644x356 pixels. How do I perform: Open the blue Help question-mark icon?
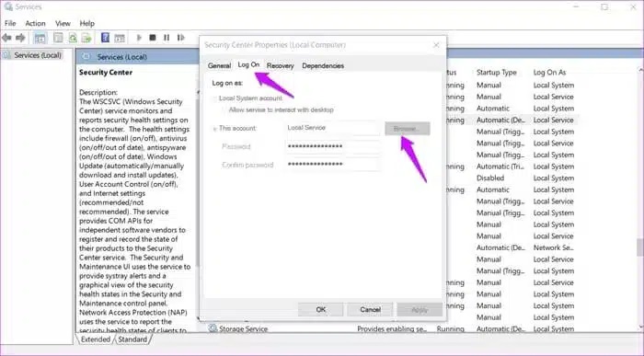point(105,38)
